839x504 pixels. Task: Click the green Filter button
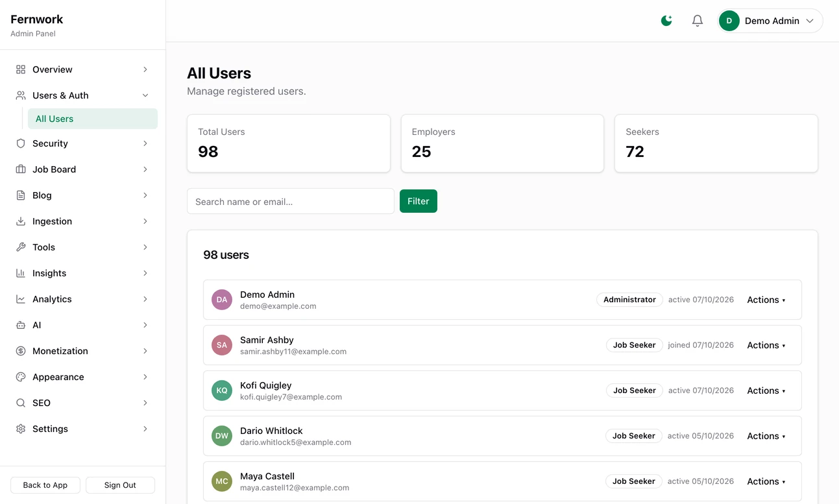coord(419,201)
